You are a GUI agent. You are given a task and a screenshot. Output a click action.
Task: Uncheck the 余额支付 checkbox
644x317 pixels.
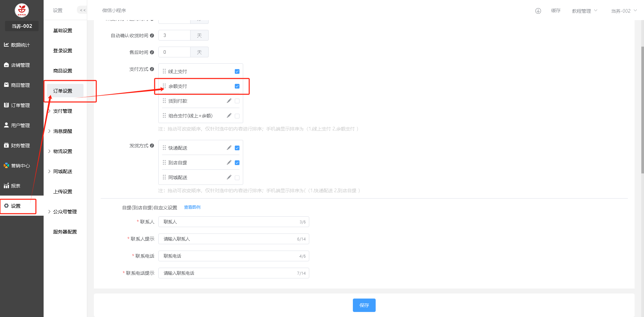pos(237,86)
